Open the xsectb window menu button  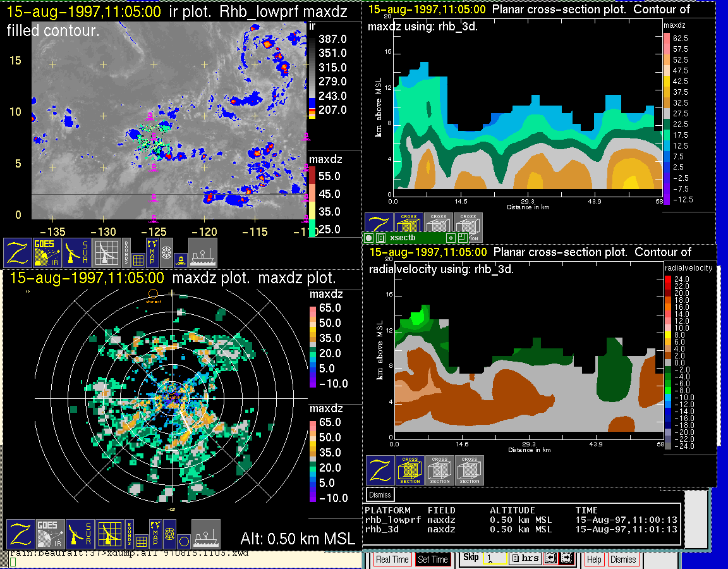point(369,238)
